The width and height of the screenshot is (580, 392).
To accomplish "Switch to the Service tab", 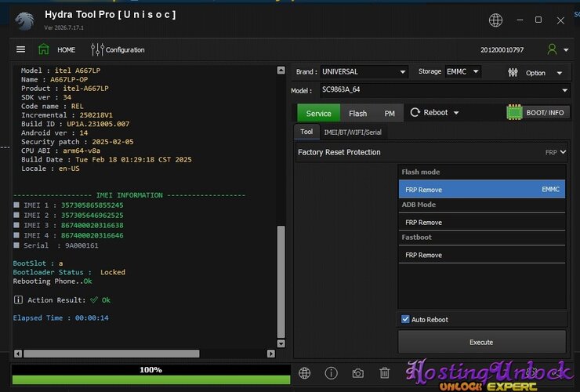I will coord(318,113).
